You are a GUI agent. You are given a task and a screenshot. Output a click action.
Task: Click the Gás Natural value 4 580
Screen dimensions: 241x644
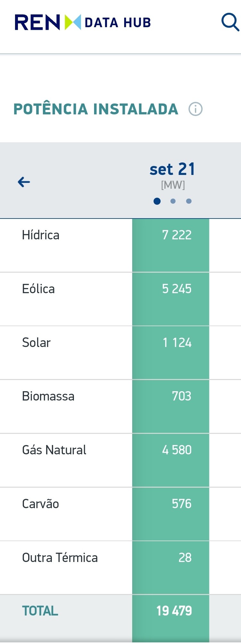(x=177, y=450)
